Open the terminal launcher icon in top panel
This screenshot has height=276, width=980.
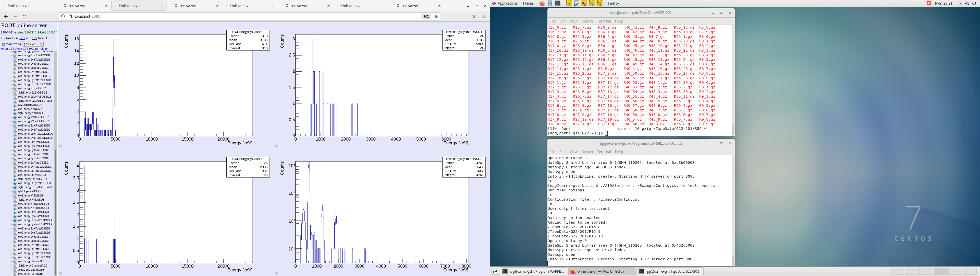[558, 3]
